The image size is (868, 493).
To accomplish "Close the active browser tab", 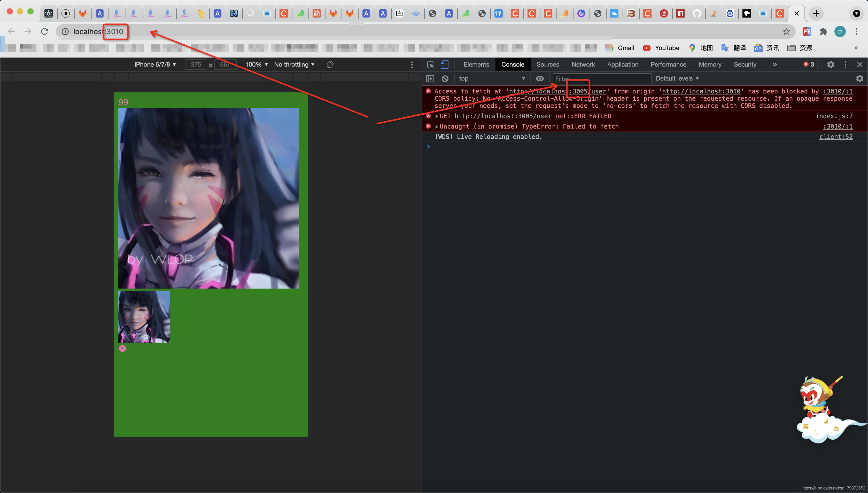I will tap(796, 13).
